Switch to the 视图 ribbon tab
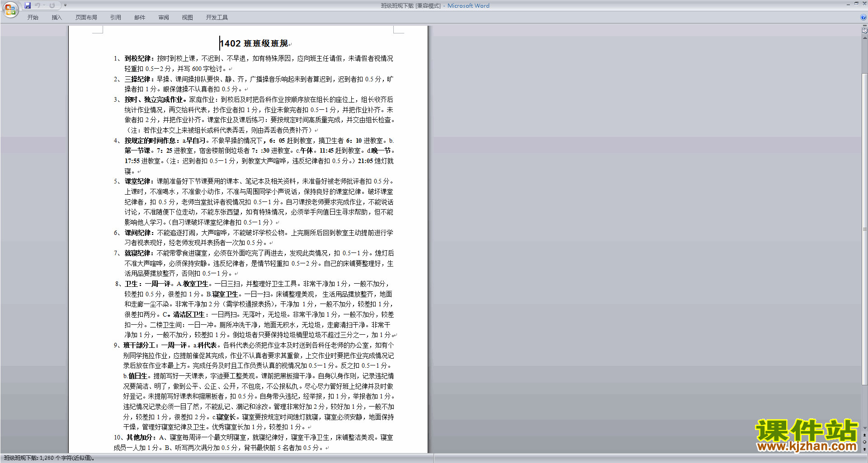 click(x=188, y=17)
